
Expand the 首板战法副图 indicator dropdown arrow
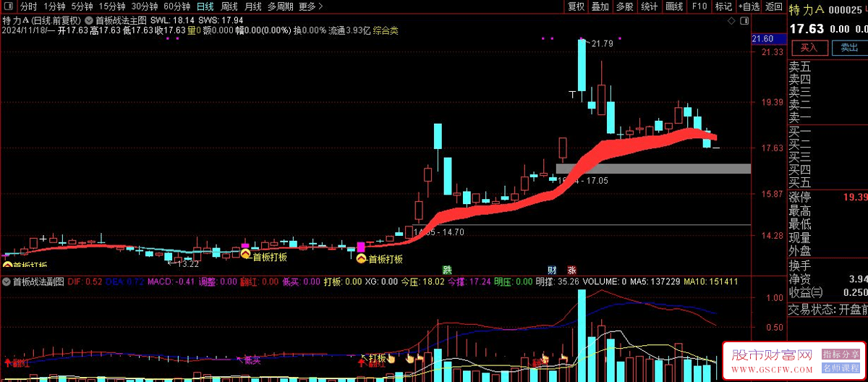click(x=7, y=281)
